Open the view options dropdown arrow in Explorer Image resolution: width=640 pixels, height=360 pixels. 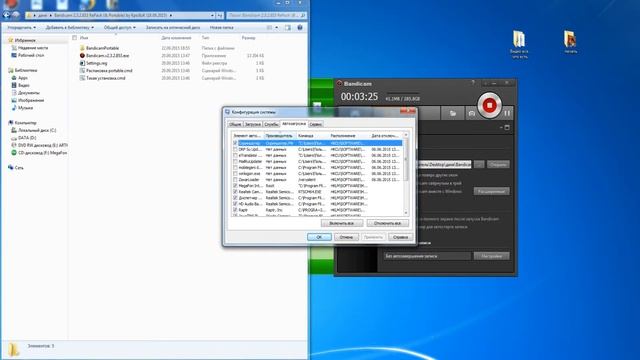click(x=277, y=27)
